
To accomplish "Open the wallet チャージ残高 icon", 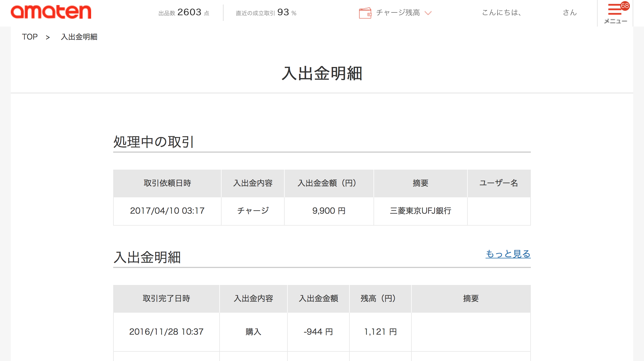I will pos(365,13).
